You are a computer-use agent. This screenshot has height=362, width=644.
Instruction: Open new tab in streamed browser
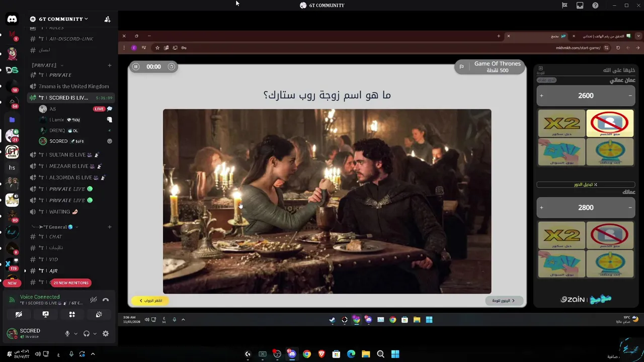point(499,36)
